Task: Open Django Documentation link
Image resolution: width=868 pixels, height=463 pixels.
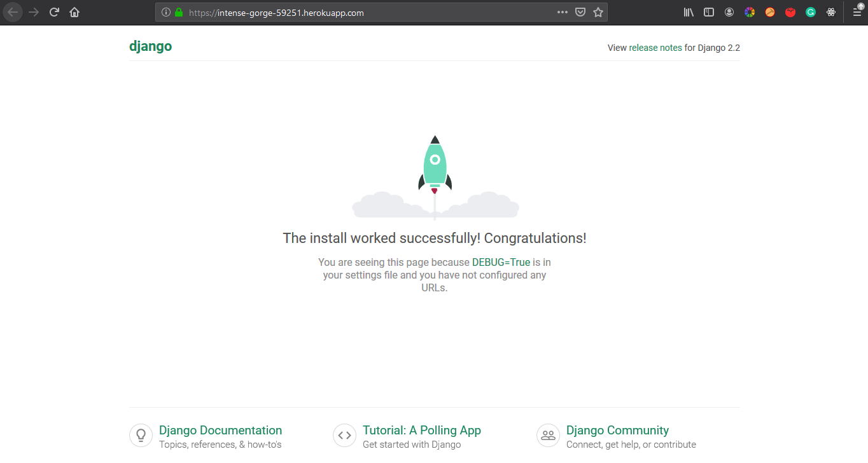Action: tap(220, 431)
